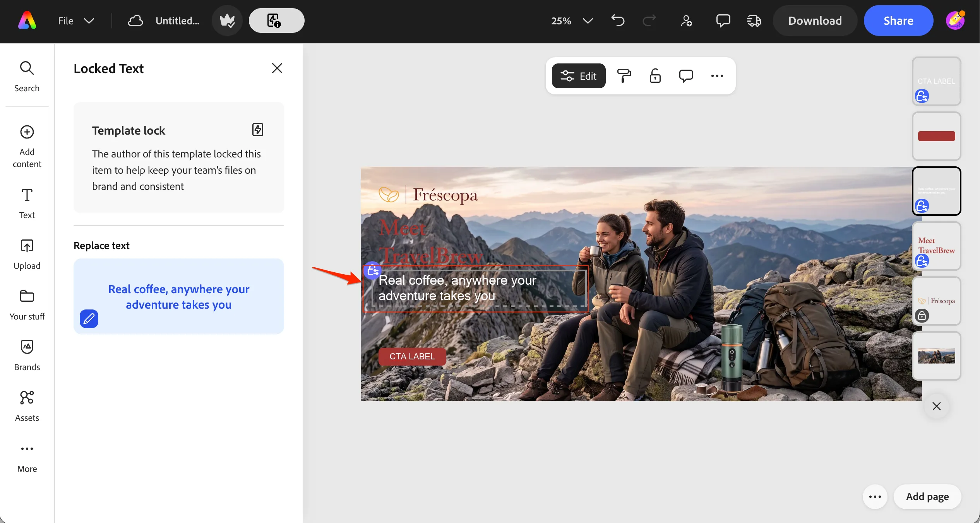Toggle the unlock padlock icon
The height and width of the screenshot is (523, 980).
655,76
